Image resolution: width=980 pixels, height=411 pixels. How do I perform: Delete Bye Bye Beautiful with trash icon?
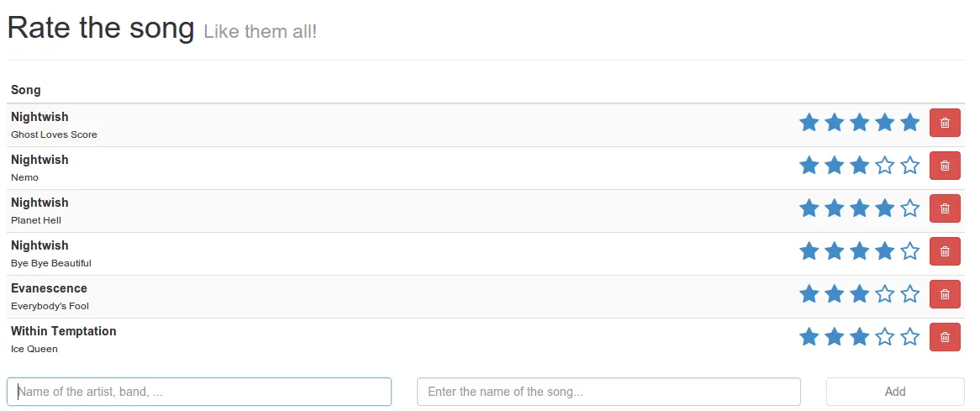click(x=945, y=251)
